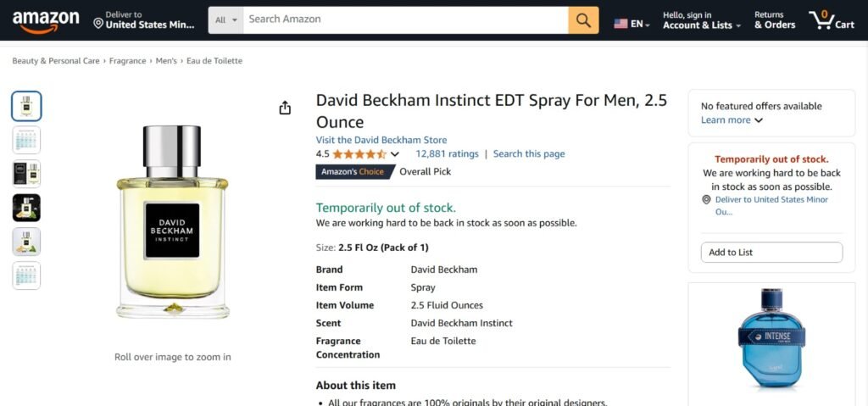Click the Amazon logo
Screen dimensions: 868x406
tap(46, 20)
